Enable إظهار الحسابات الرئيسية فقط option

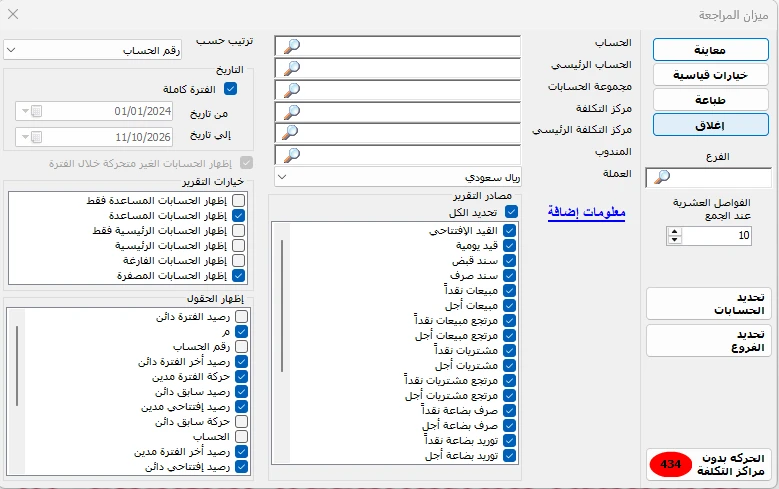238,231
